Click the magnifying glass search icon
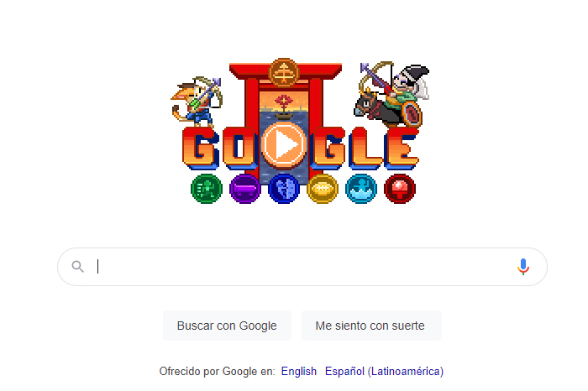The image size is (588, 391). 77,267
